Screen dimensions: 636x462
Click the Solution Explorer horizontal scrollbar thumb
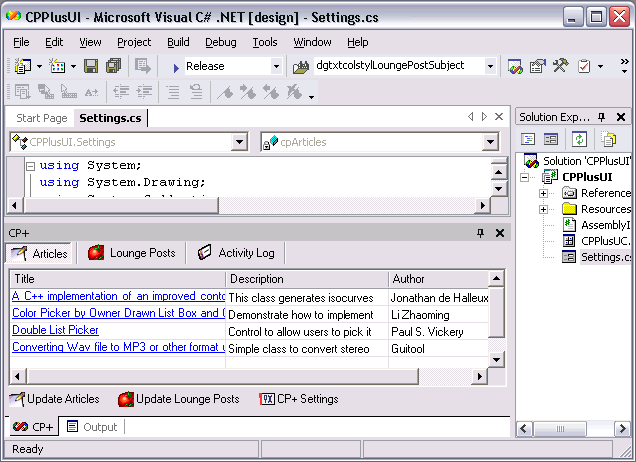pyautogui.click(x=560, y=428)
